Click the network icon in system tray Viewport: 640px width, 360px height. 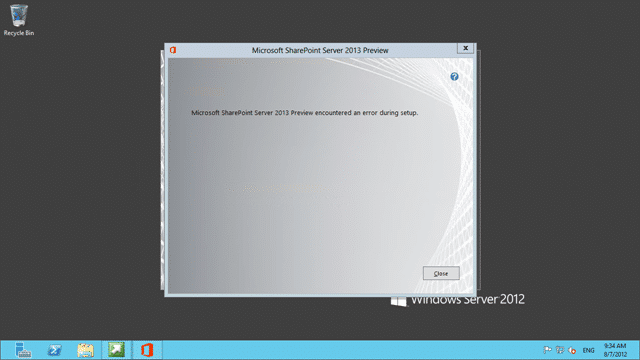pyautogui.click(x=560, y=350)
